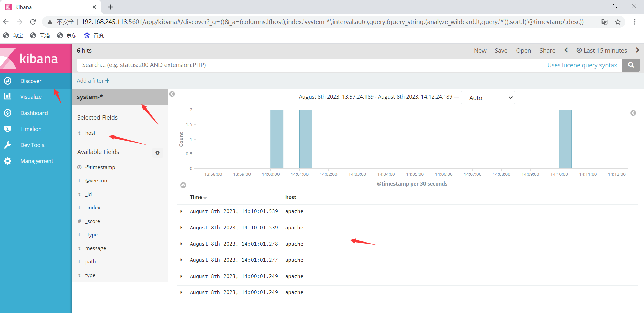Open a new browser tab
Viewport: 644px width, 313px height.
point(110,7)
